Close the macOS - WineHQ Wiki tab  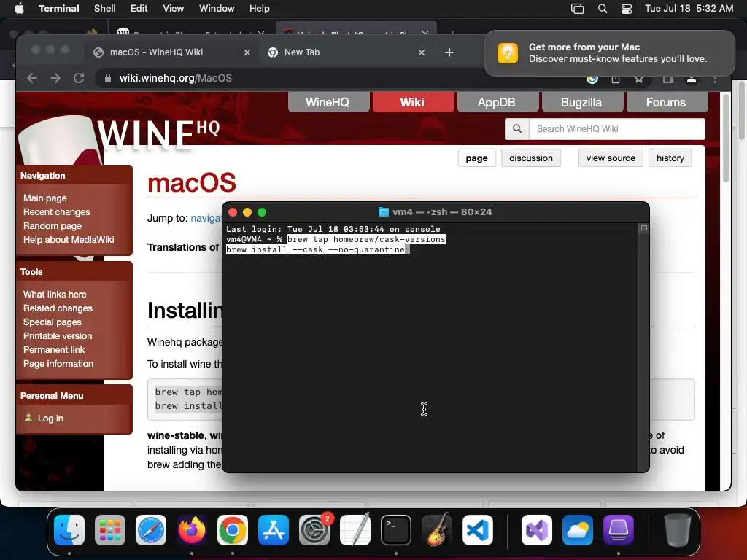coord(247,52)
